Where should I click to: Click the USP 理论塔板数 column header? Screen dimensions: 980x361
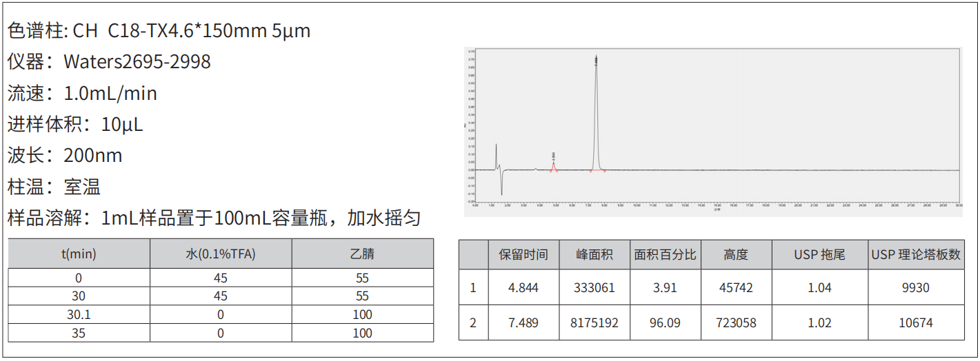coord(915,254)
